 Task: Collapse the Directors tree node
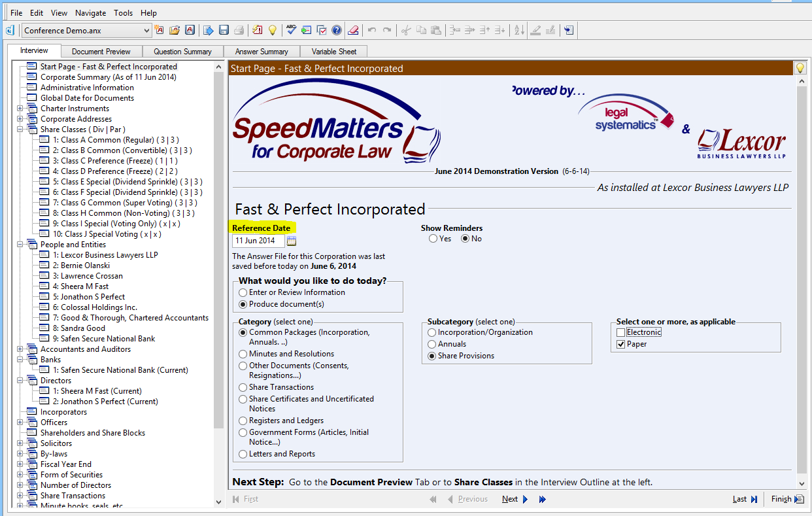click(x=20, y=381)
